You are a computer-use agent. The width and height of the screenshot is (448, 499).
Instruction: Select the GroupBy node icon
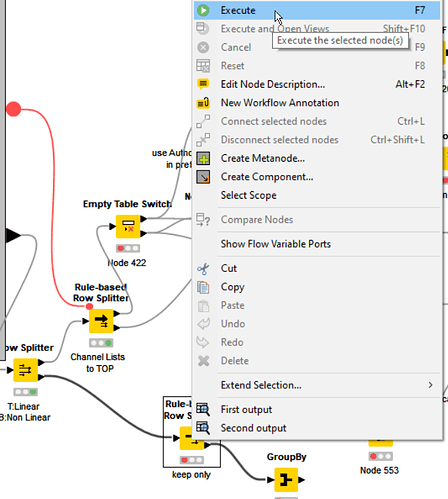coord(286,480)
